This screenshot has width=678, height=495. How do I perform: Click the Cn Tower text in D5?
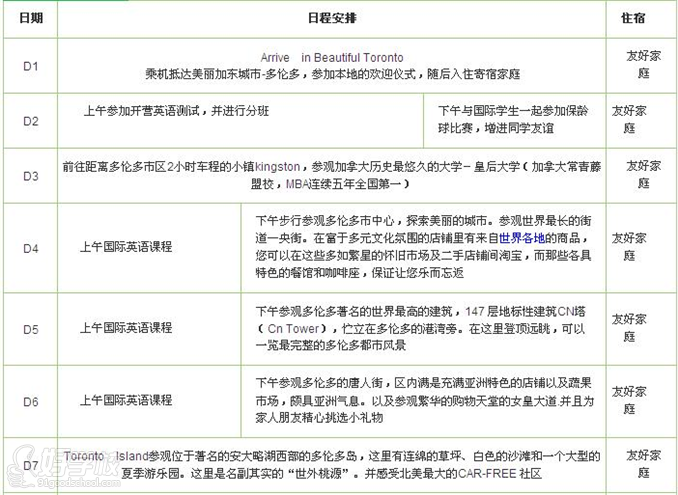[x=293, y=329]
